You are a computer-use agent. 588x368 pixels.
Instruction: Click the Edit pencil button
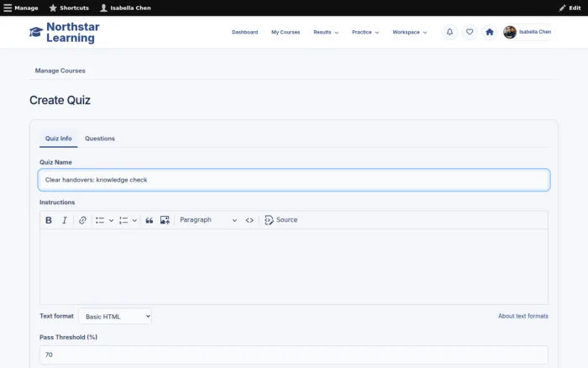tap(570, 8)
